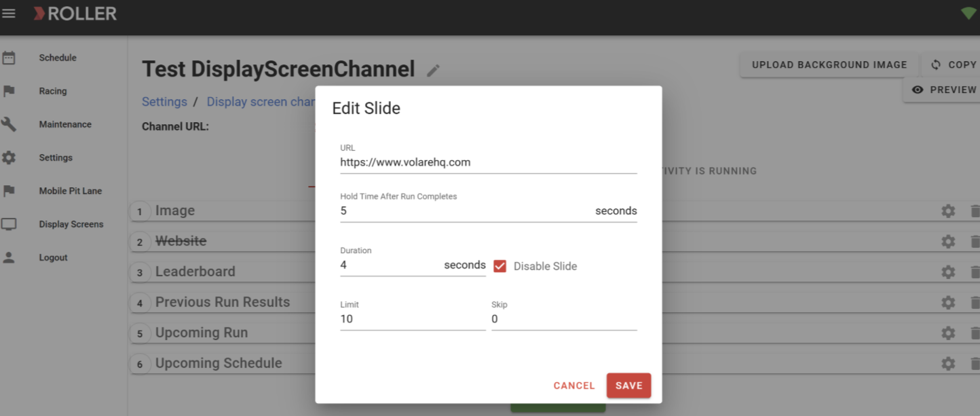The width and height of the screenshot is (980, 416).
Task: Open Mobile Pit Lane in the sidebar
Action: tap(71, 191)
